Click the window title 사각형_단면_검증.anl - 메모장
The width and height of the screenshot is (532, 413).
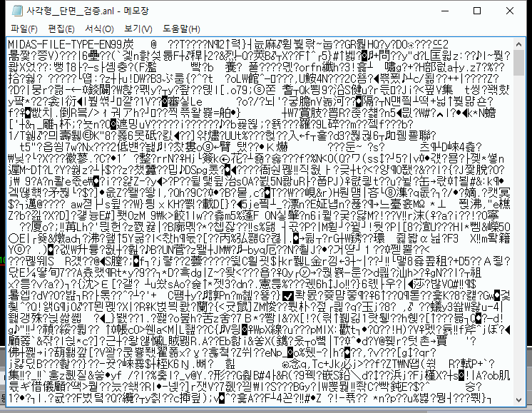88,11
